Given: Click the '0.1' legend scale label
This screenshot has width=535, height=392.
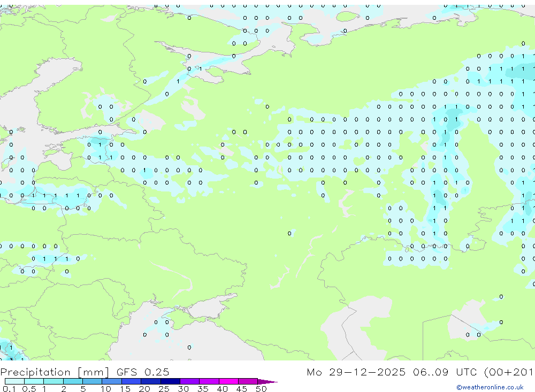Looking at the screenshot, I should pyautogui.click(x=9, y=389).
